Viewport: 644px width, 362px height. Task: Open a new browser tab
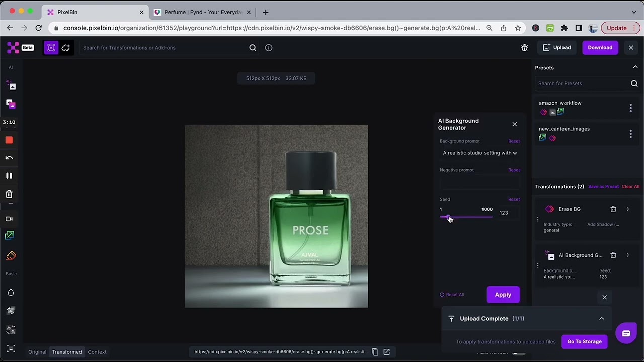coord(266,12)
